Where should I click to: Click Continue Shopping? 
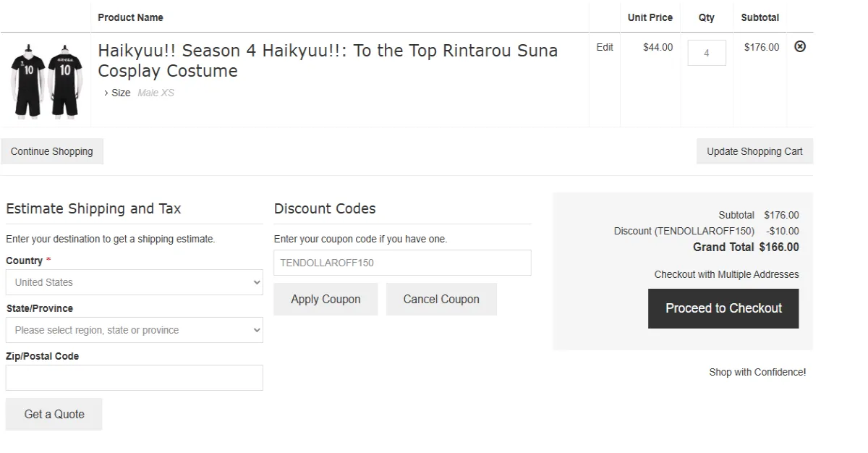pos(51,151)
